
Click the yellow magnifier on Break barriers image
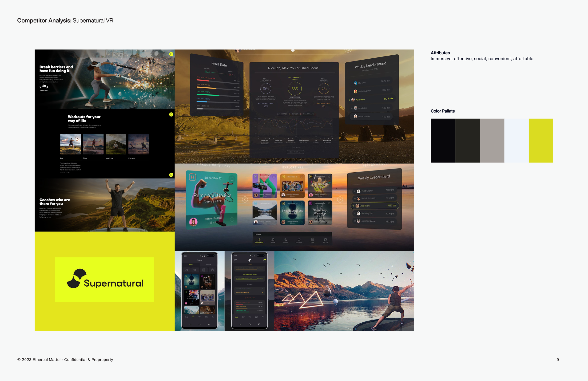[171, 54]
